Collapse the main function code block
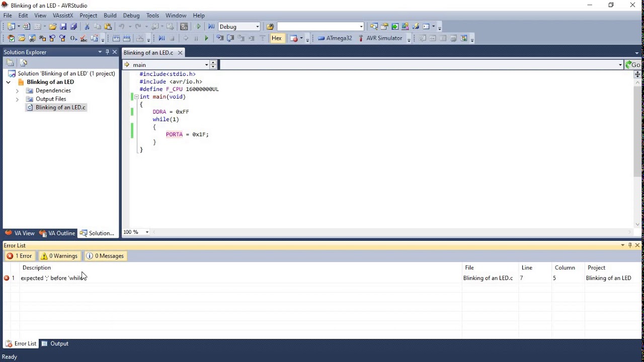644x362 pixels. pos(136,97)
